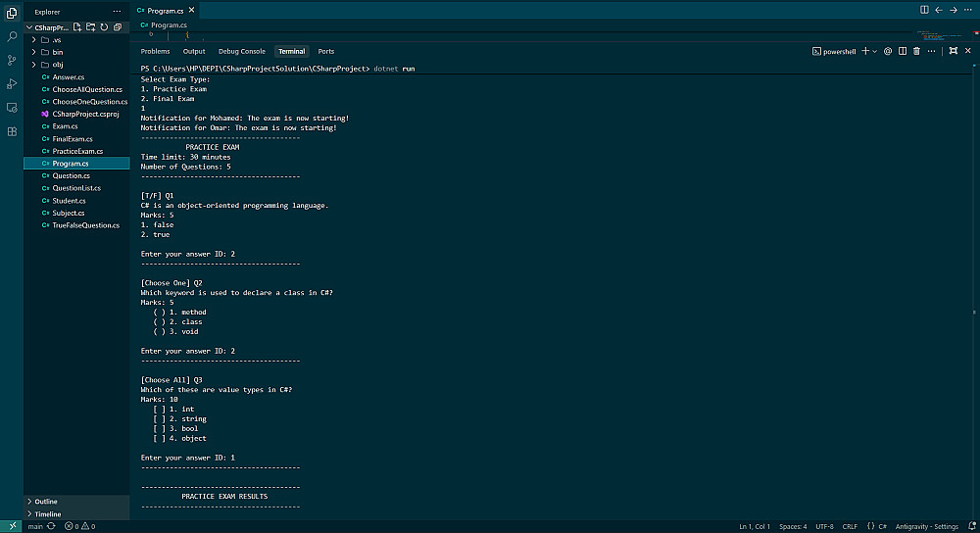Open the new terminal launch profile dropdown
This screenshot has width=980, height=533.
[x=874, y=51]
